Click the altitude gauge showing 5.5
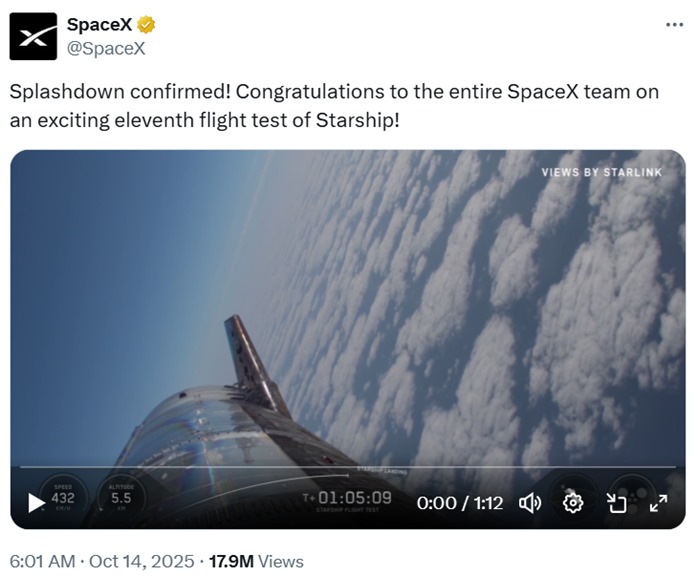The height and width of the screenshot is (576, 698). pos(121,496)
